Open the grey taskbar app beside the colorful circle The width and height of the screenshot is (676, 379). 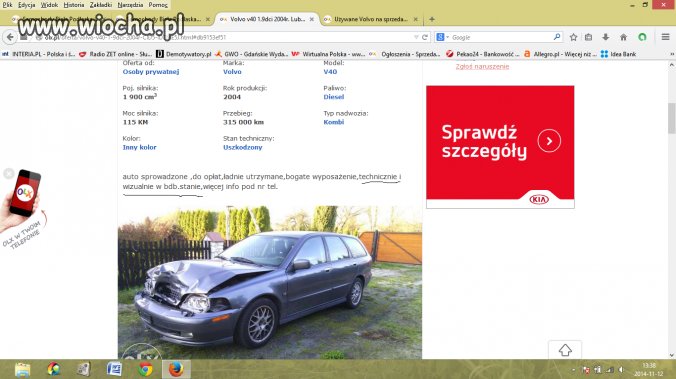point(84,370)
